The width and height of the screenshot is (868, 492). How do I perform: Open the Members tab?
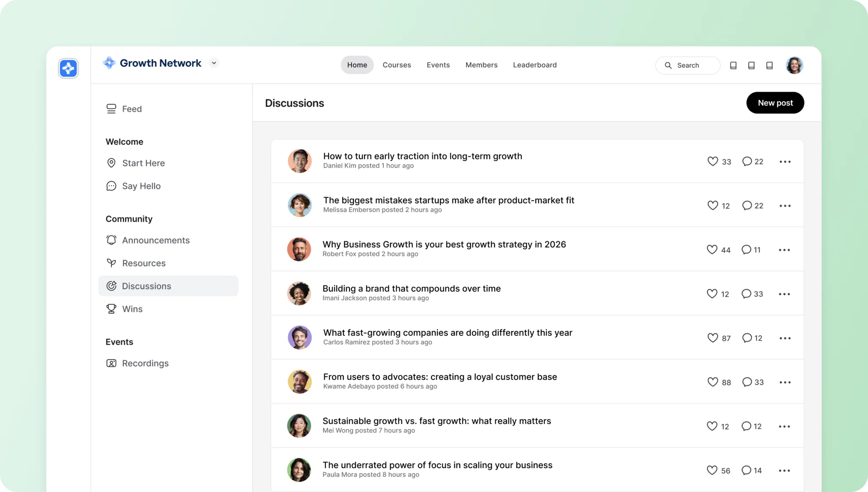481,65
